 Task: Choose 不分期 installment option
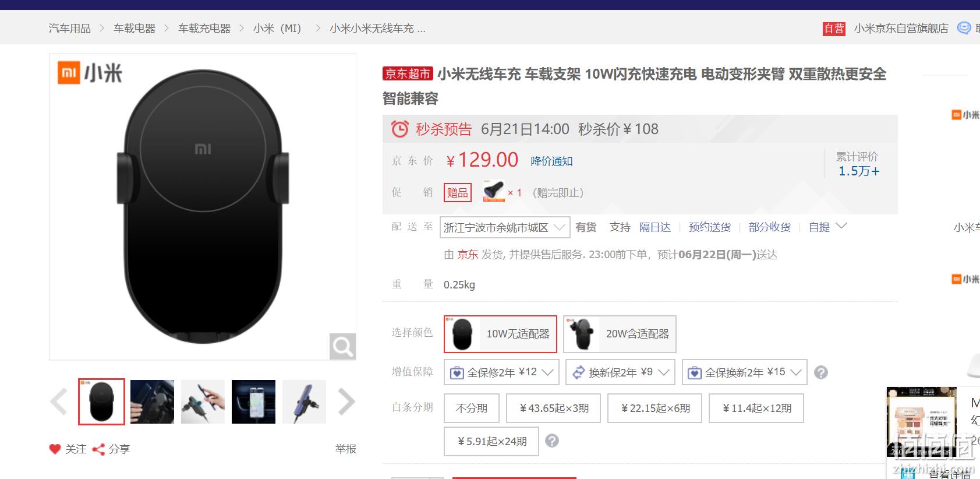(x=472, y=408)
